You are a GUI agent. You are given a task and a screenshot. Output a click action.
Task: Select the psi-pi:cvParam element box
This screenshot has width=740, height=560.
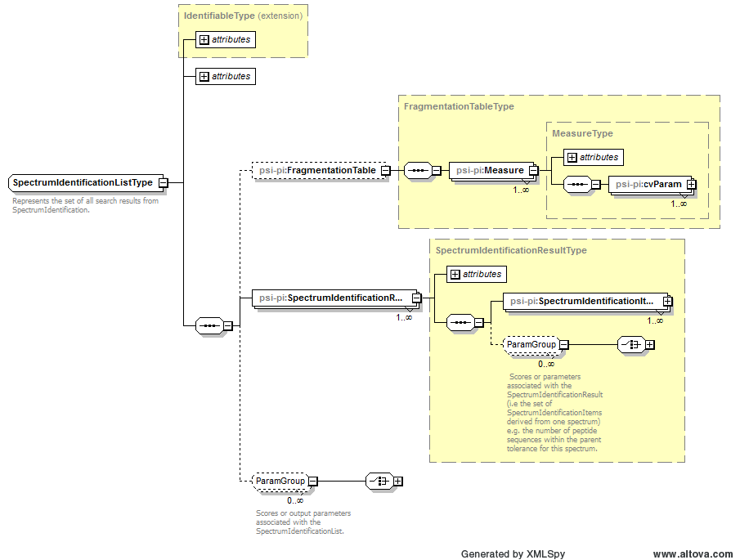(x=650, y=184)
